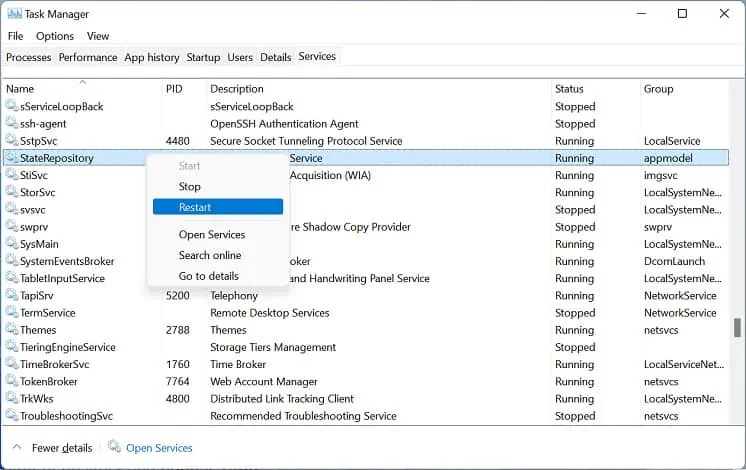Click the StiSvc service gear icon
Image resolution: width=746 pixels, height=470 pixels.
(x=12, y=174)
